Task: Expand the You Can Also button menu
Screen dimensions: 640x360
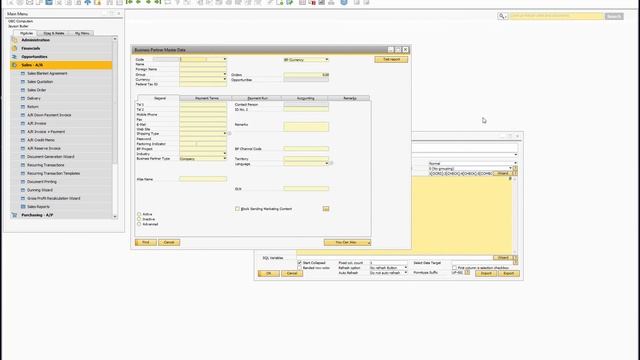Action: (x=347, y=242)
